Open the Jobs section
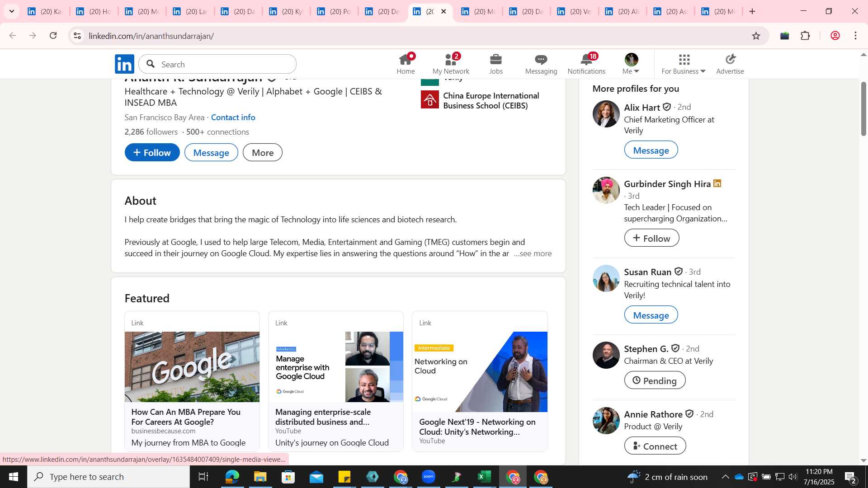The width and height of the screenshot is (868, 488). point(496,64)
